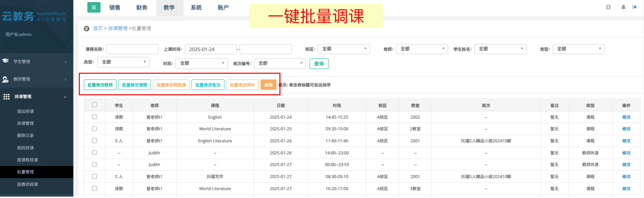Click 批量修改备注 button

pos(208,85)
